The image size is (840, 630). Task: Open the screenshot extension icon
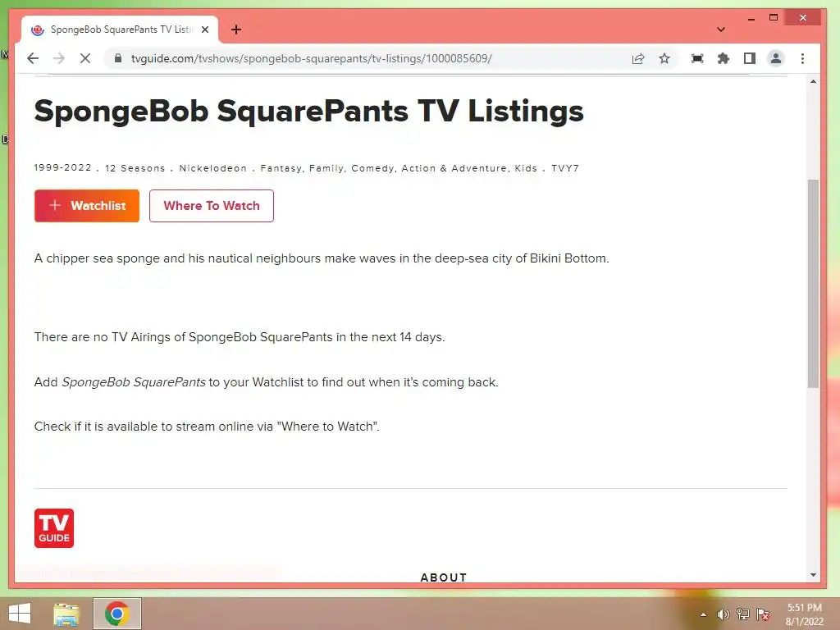coord(697,58)
